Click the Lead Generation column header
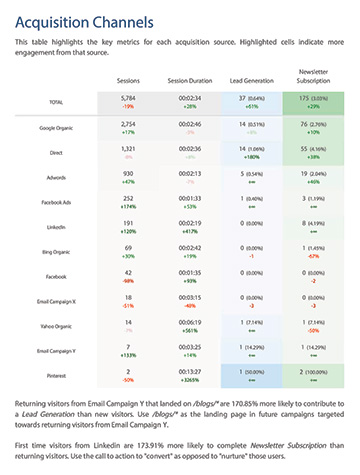The width and height of the screenshot is (360, 475). click(252, 81)
